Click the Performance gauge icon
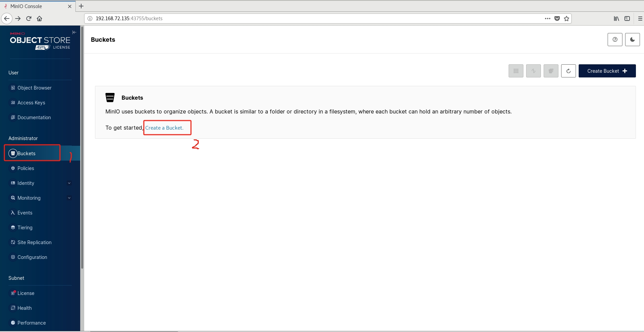The width and height of the screenshot is (644, 332). tap(13, 323)
